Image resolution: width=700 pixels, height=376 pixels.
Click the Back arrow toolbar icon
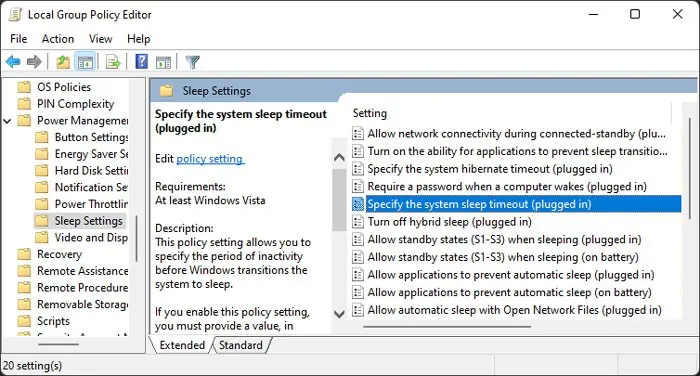point(13,62)
